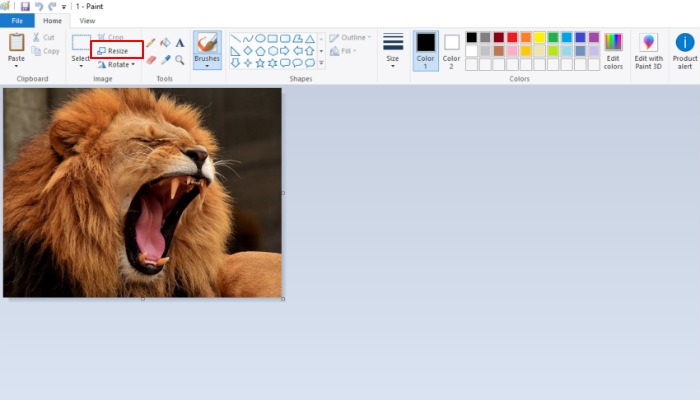This screenshot has width=700, height=400.
Task: Select the Fill with color bucket tool
Action: click(x=165, y=43)
